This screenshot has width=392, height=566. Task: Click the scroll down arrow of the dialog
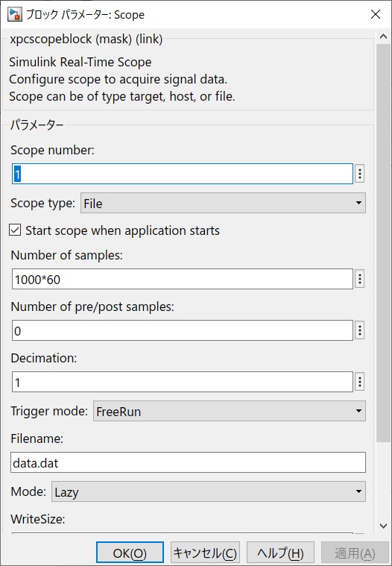pyautogui.click(x=383, y=526)
